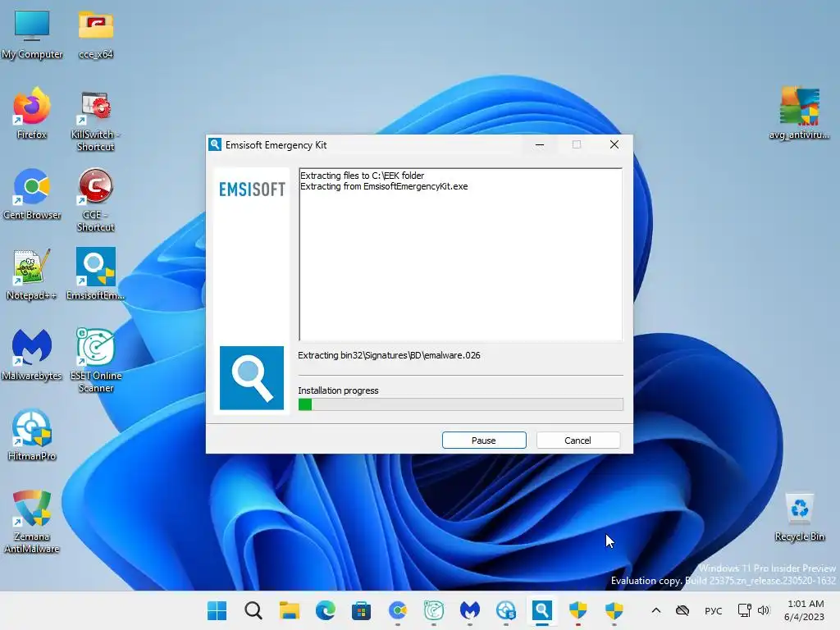Select the Notepad++ desktop shortcut
840x630 pixels.
[32, 274]
